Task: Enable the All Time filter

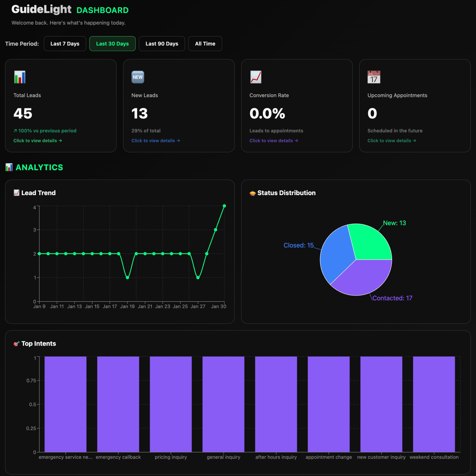Action: (205, 44)
